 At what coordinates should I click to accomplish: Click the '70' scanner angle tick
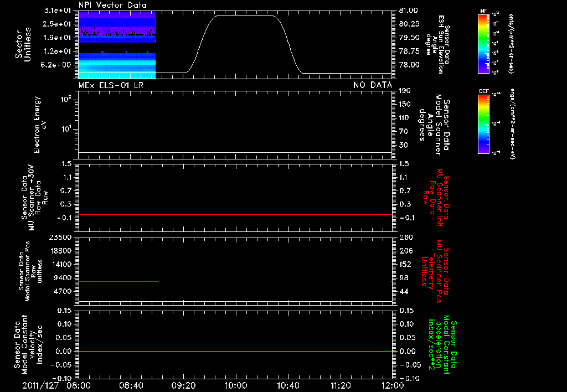click(x=403, y=132)
